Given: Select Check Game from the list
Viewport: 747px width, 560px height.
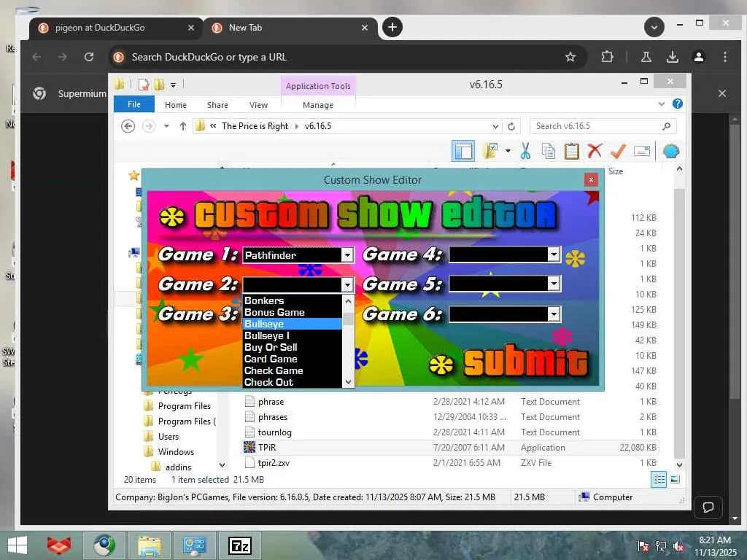Looking at the screenshot, I should click(x=293, y=370).
